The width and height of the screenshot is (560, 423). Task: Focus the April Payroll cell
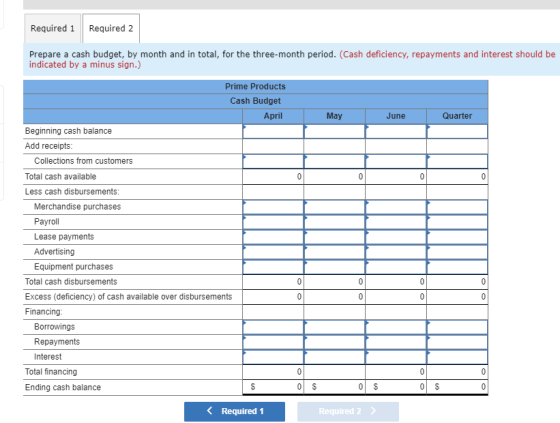coord(273,222)
